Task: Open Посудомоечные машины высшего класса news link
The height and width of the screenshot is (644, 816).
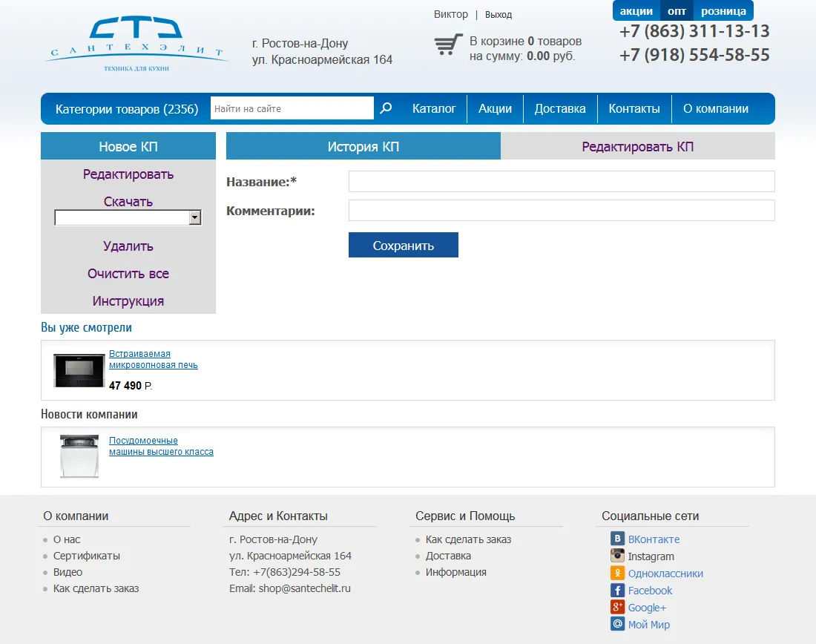Action: click(x=161, y=446)
